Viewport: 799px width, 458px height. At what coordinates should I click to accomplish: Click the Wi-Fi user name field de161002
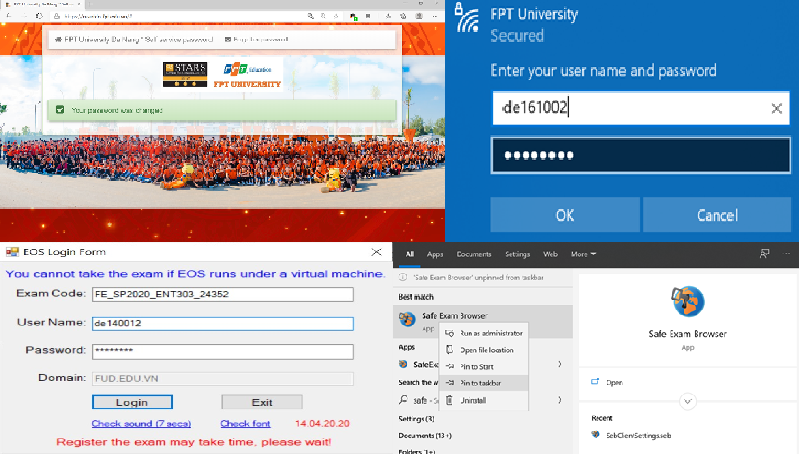pyautogui.click(x=641, y=107)
